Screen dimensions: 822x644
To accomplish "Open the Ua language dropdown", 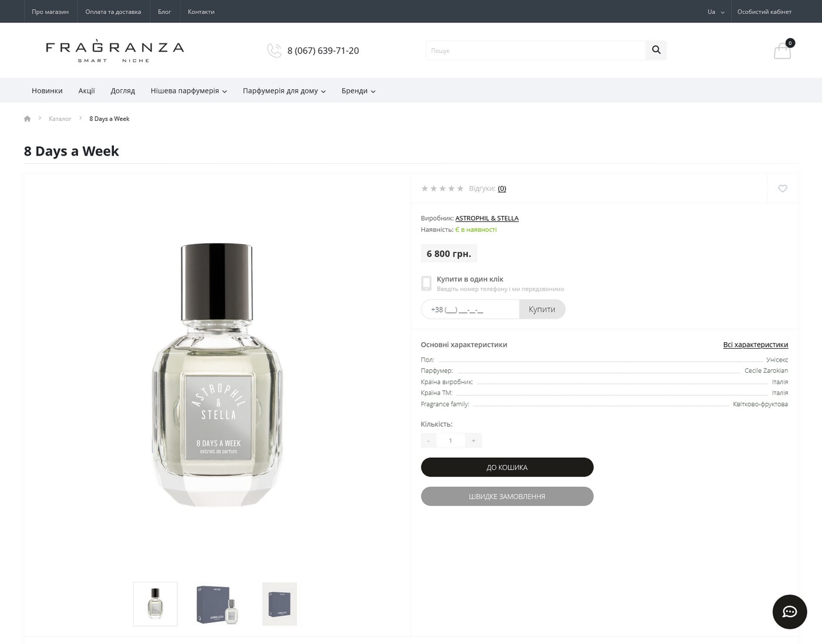I will [x=715, y=12].
